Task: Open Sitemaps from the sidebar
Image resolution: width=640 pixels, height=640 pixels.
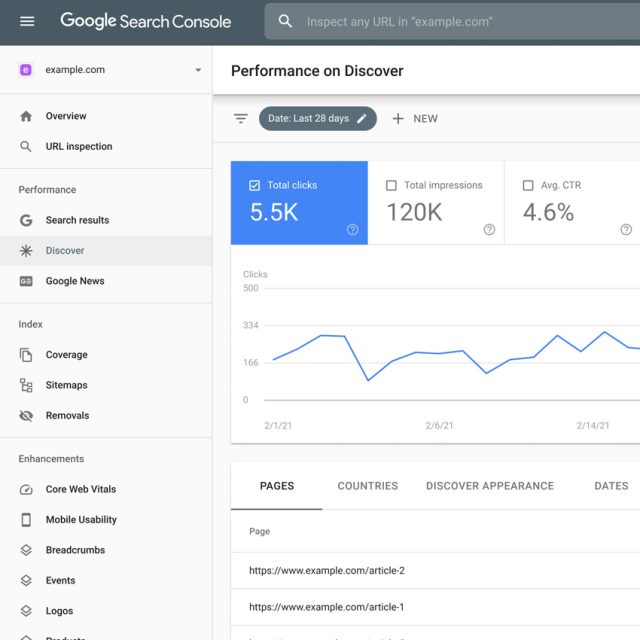Action: point(66,385)
